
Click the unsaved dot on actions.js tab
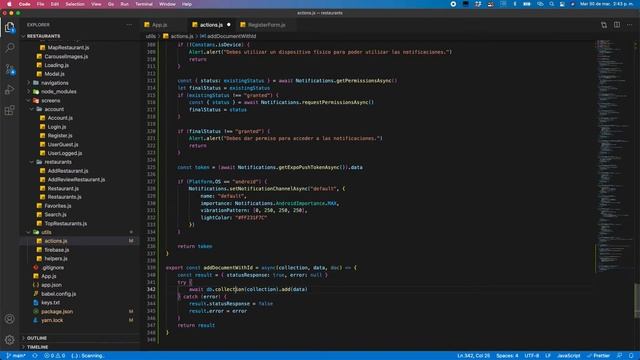229,25
